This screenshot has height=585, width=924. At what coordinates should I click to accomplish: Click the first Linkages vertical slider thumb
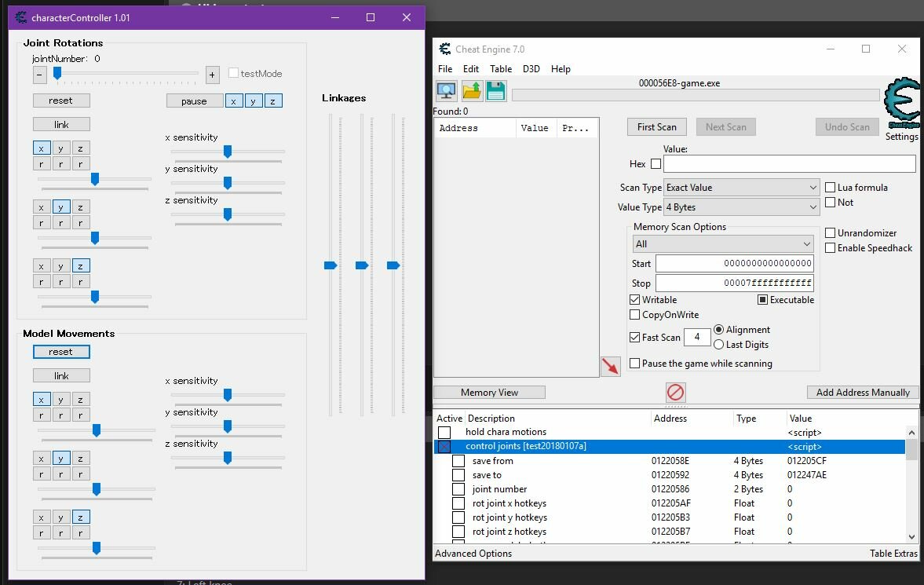click(331, 265)
